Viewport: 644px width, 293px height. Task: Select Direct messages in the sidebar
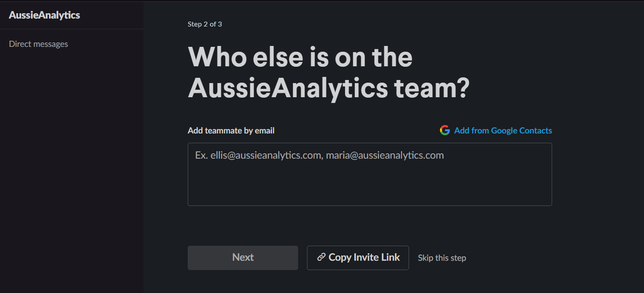click(38, 44)
